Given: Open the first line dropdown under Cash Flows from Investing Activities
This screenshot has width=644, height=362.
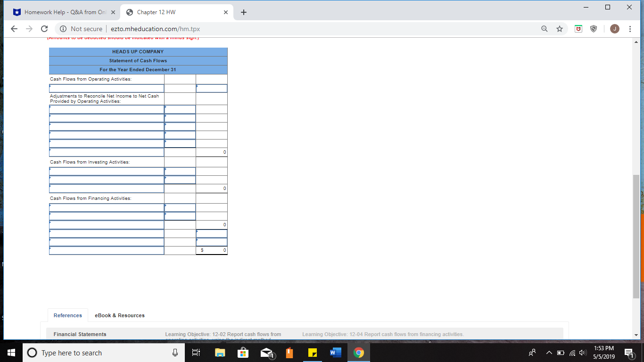Looking at the screenshot, I should click(107, 172).
